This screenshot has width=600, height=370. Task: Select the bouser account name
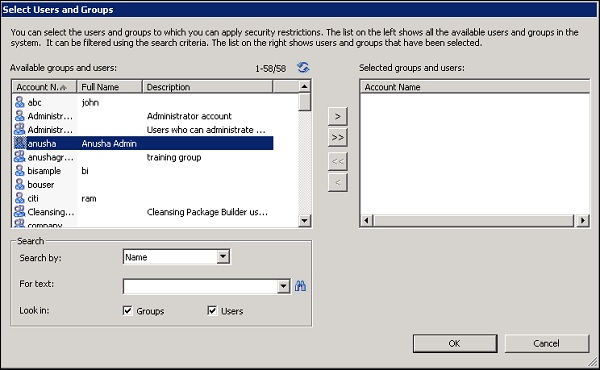(x=41, y=184)
